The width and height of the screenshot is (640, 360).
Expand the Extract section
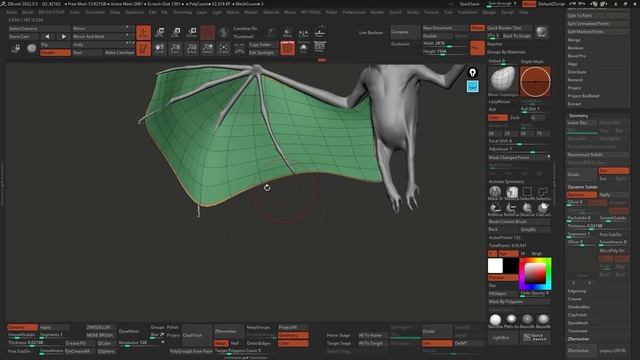[x=574, y=104]
